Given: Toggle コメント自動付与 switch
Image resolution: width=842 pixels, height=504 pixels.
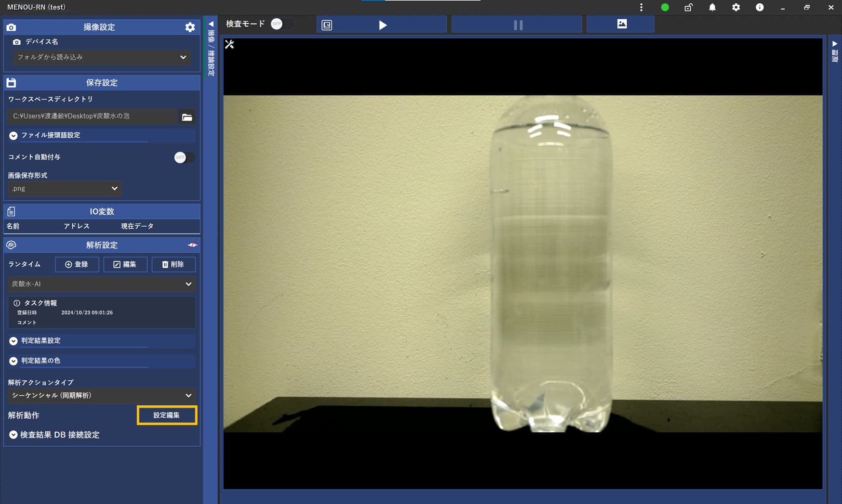Looking at the screenshot, I should 184,157.
